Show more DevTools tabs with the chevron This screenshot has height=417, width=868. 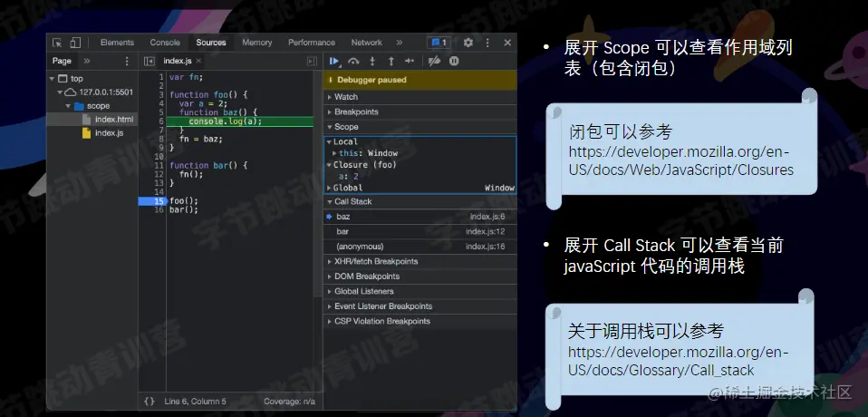coord(400,43)
